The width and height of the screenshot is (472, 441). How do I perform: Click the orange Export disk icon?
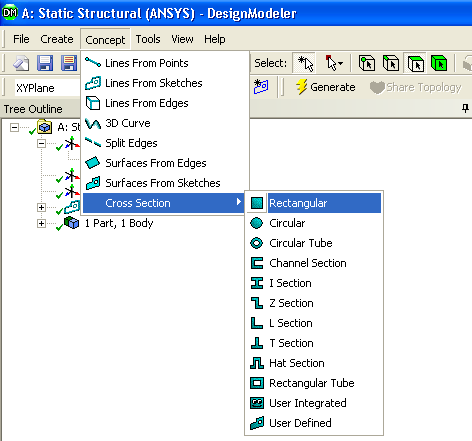(69, 63)
